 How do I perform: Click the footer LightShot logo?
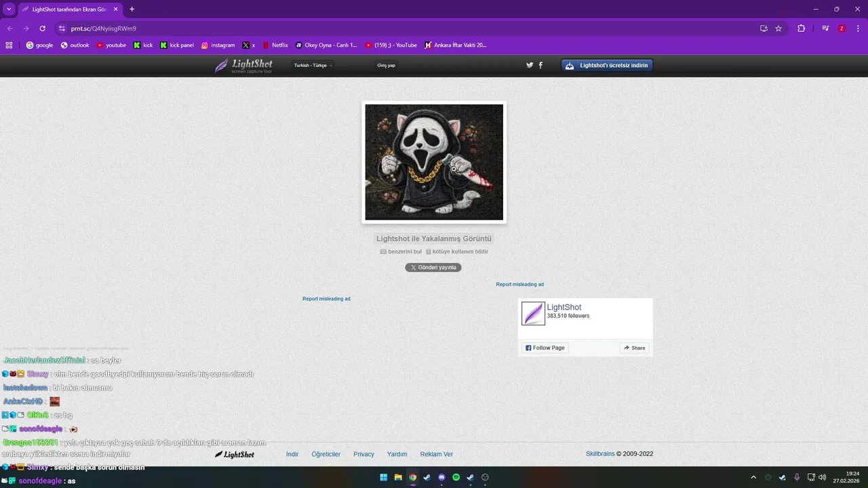(235, 454)
